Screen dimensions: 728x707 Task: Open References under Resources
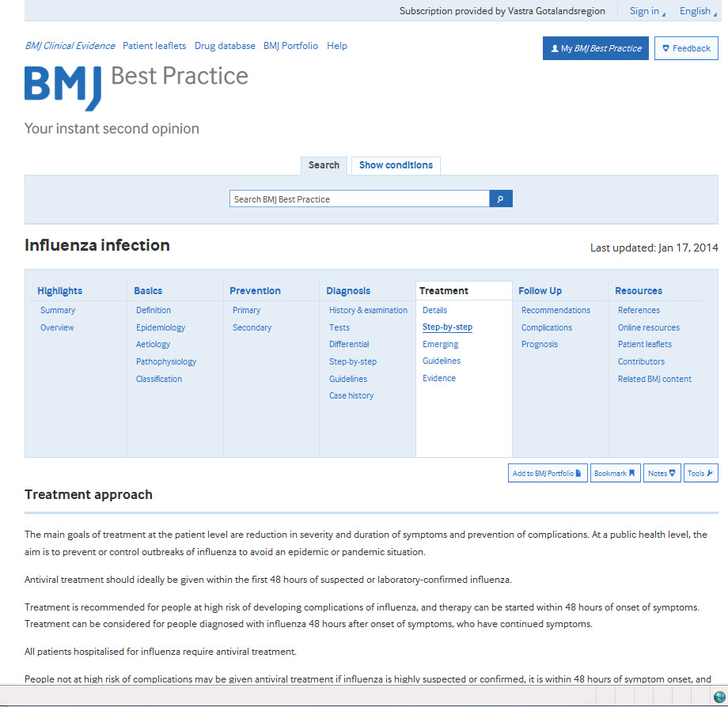pos(639,310)
